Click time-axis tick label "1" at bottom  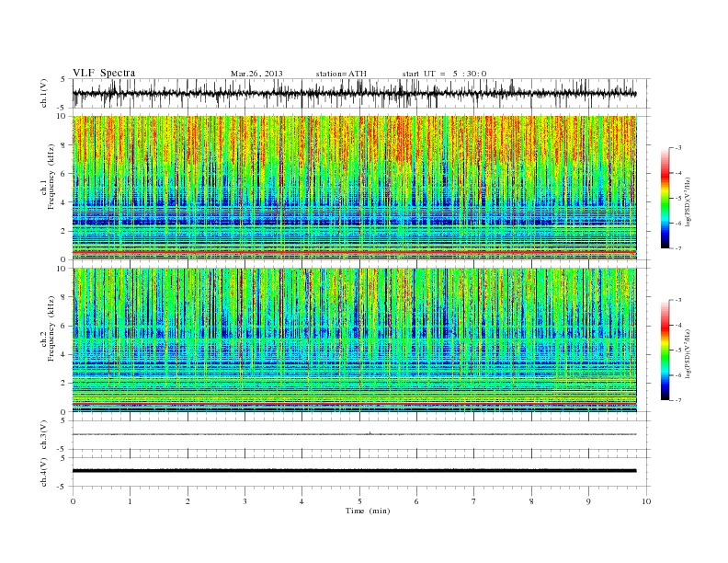click(x=131, y=501)
